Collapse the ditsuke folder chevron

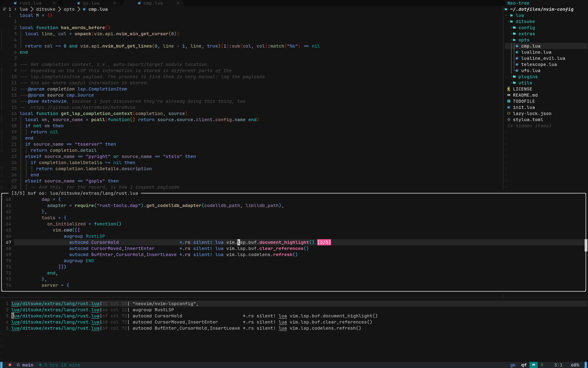tap(509, 21)
